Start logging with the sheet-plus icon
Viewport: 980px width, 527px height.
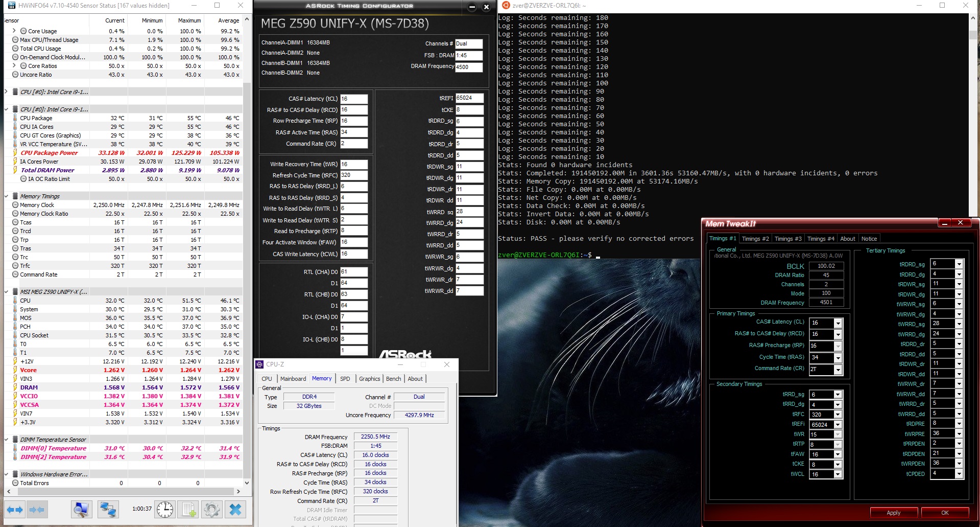[188, 509]
